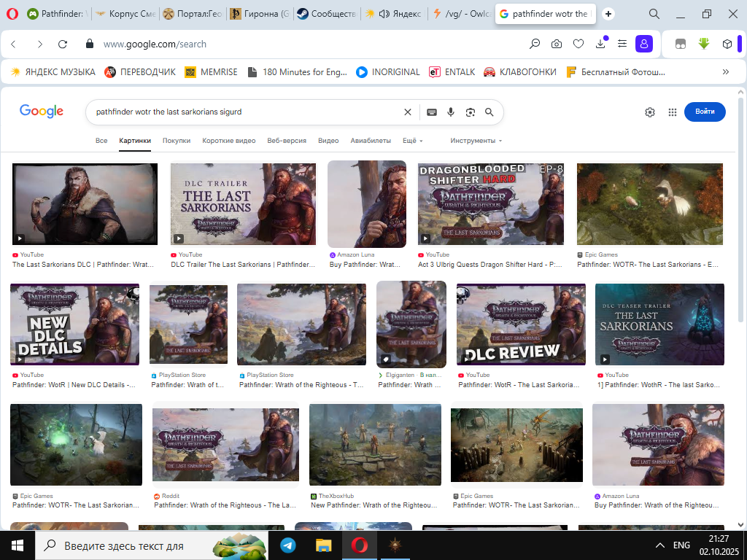
Task: Open the page search magnifier in address bar
Action: tap(535, 44)
